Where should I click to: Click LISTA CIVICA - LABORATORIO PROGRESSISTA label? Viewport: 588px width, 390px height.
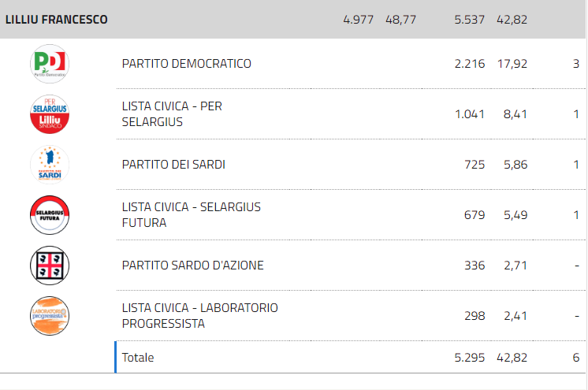200,316
